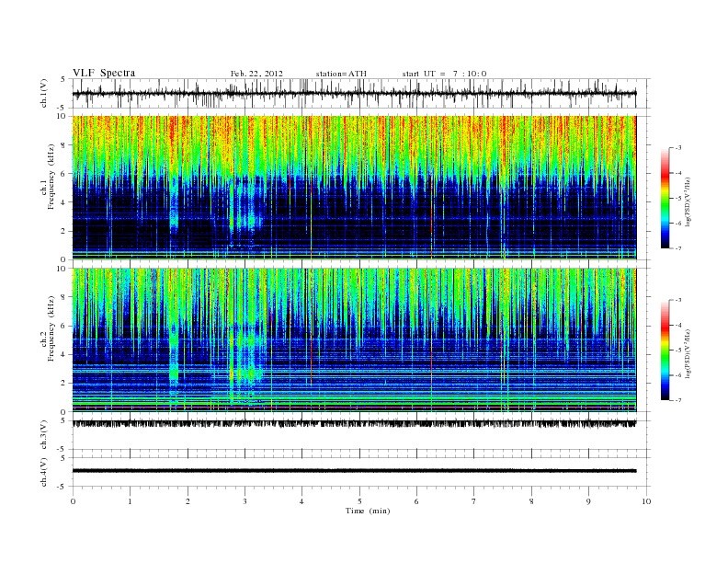
Task: Click time axis tick label "3"
Action: 245,501
